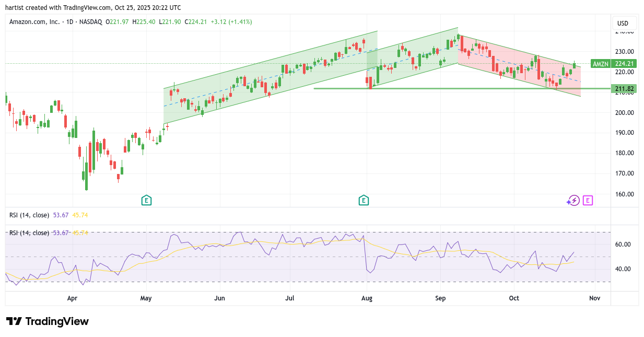644x337 pixels.
Task: Click the RSI 60.00 axis label
Action: [x=624, y=245]
